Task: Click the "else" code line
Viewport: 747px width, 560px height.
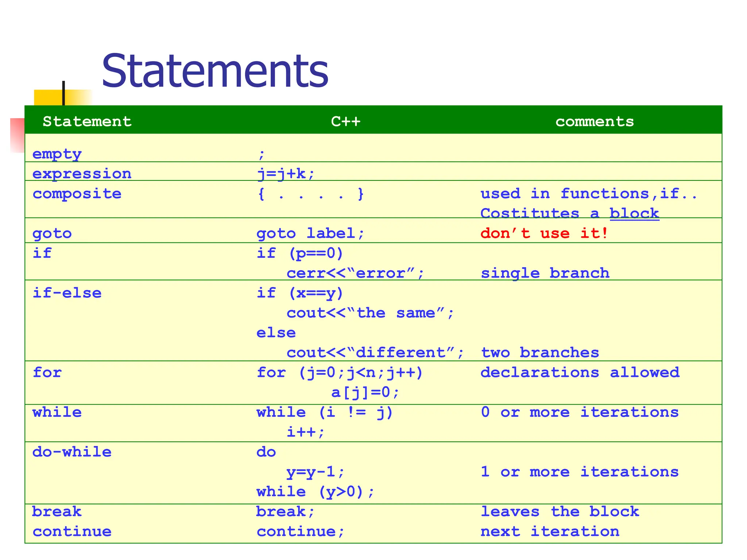Action: tap(276, 333)
